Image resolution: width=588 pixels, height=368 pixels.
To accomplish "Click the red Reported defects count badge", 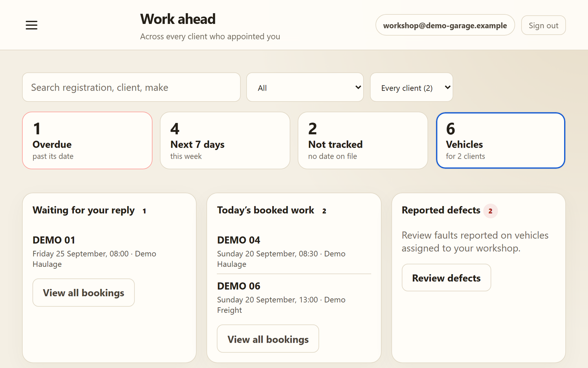I will (x=490, y=211).
